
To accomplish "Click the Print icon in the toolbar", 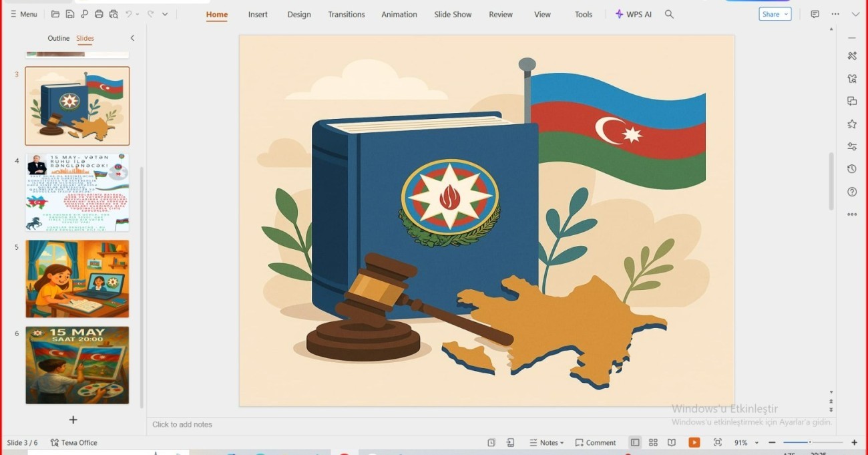I will coord(99,14).
